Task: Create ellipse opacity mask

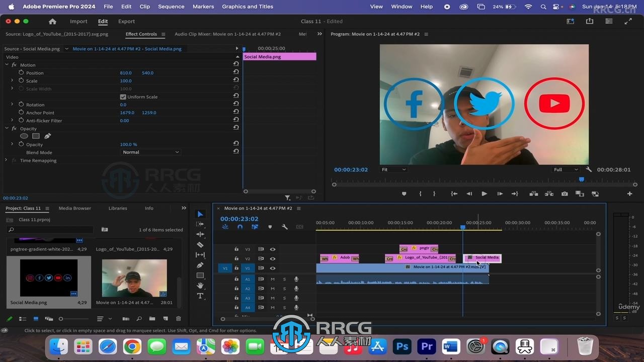Action: pyautogui.click(x=24, y=136)
